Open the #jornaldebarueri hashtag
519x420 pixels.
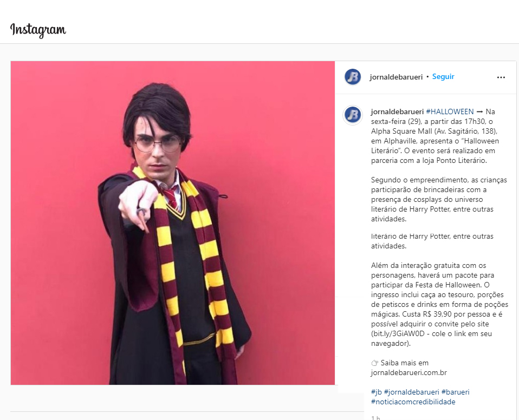click(x=411, y=392)
